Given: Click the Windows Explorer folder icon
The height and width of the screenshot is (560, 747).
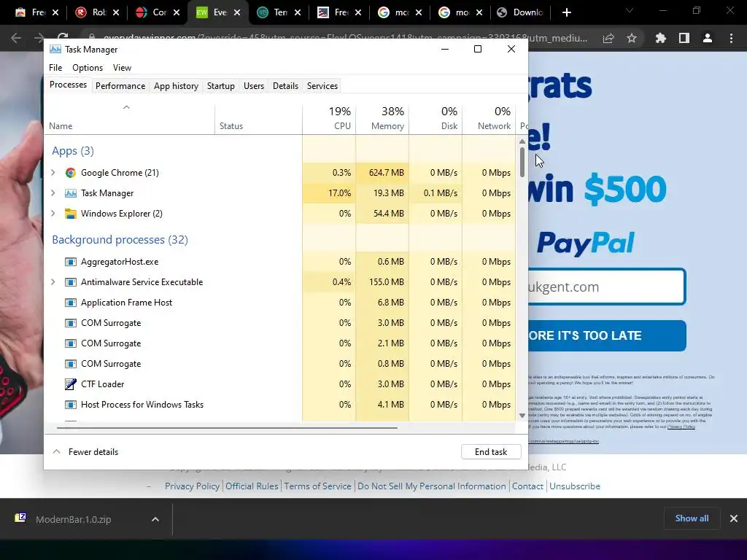Looking at the screenshot, I should point(71,214).
